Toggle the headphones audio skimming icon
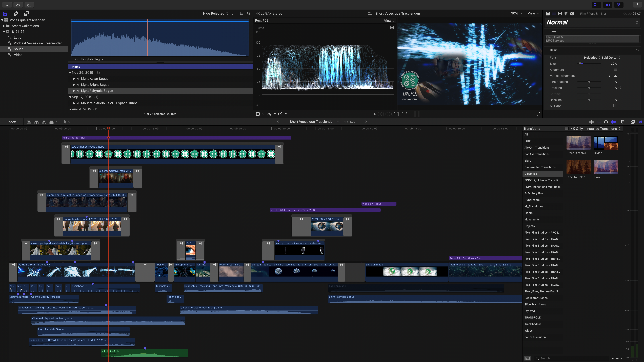Viewport: 644px width, 362px height. point(606,122)
